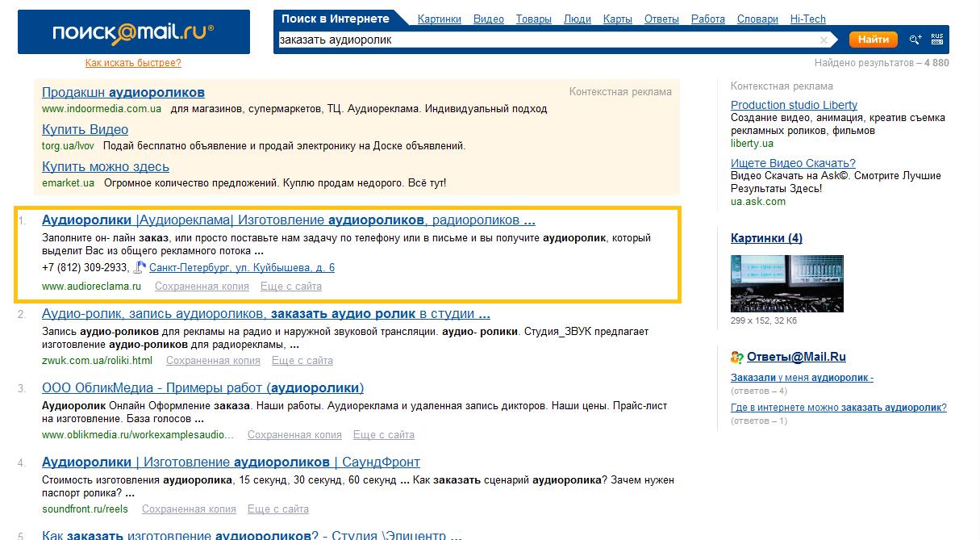Viewport: 980px width, 540px height.
Task: Click the www.audioreclama.ru URL text
Action: tap(91, 287)
